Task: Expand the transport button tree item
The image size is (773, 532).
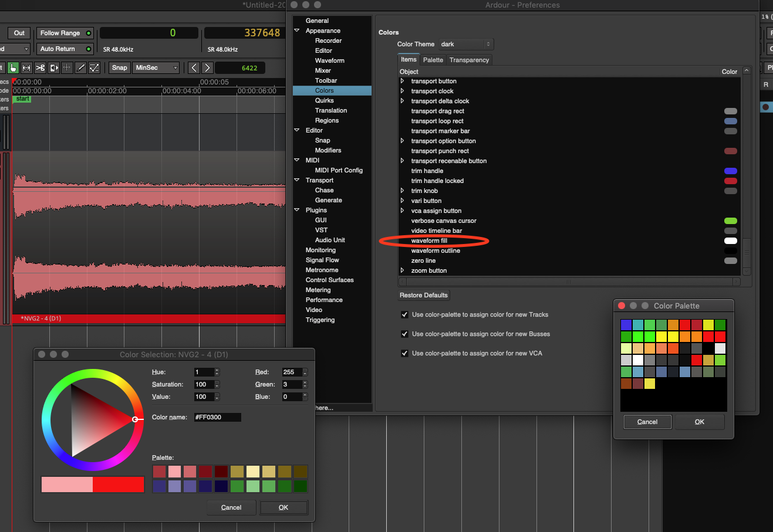Action: tap(403, 82)
